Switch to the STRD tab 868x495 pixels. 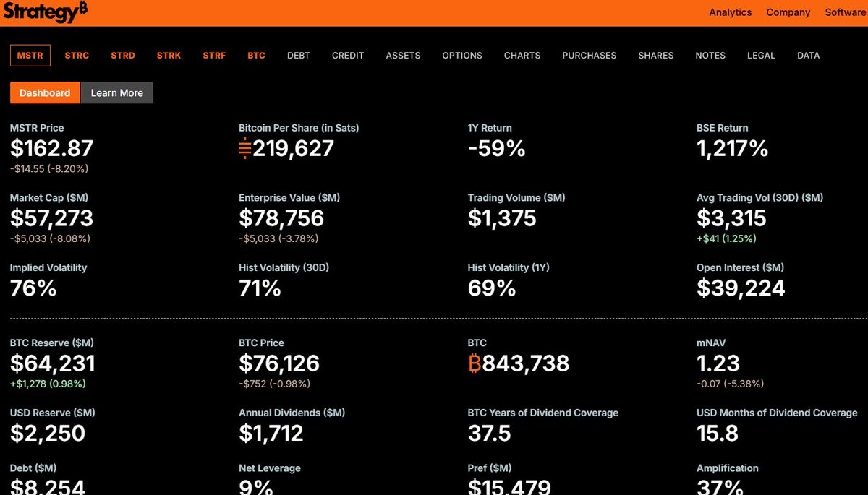coord(123,56)
